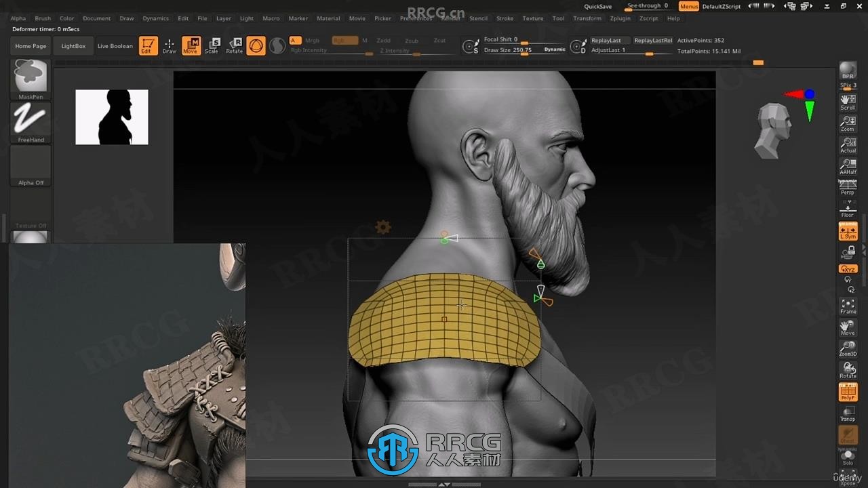Open the Layer menu
Screen dimensions: 868x488
point(224,18)
